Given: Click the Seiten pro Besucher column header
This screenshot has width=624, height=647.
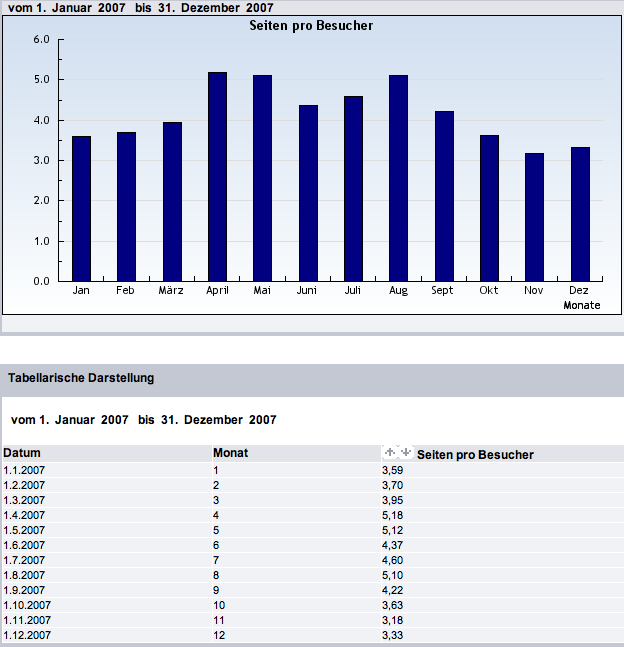Looking at the screenshot, I should pyautogui.click(x=475, y=454).
